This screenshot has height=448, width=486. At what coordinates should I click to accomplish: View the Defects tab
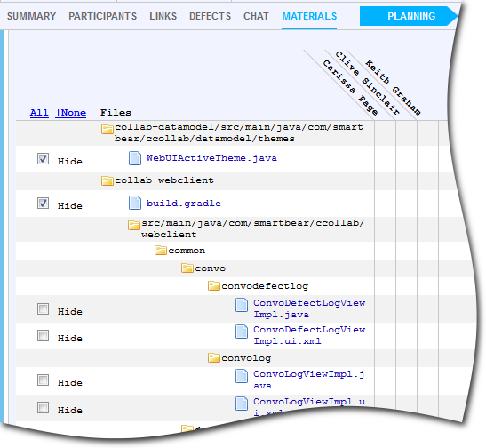(211, 16)
